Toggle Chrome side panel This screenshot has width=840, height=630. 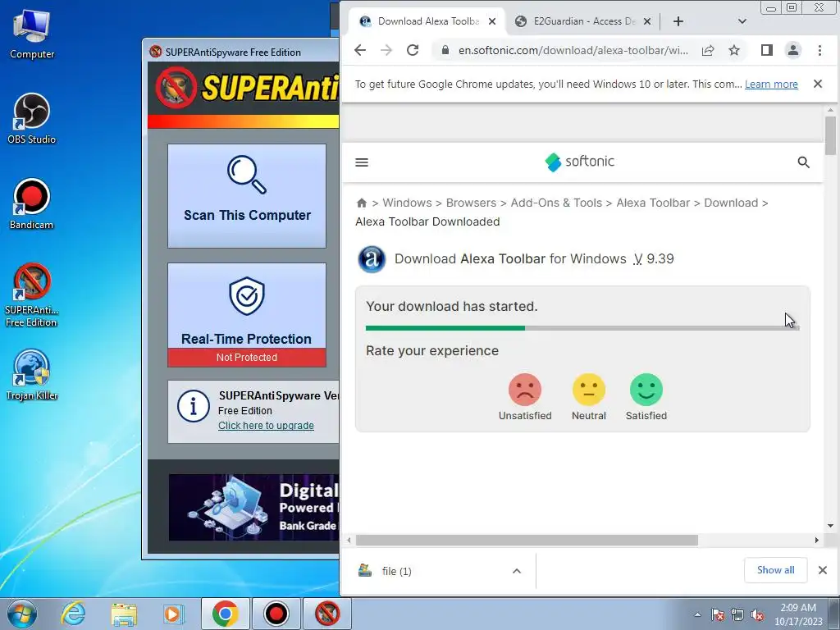(x=767, y=50)
